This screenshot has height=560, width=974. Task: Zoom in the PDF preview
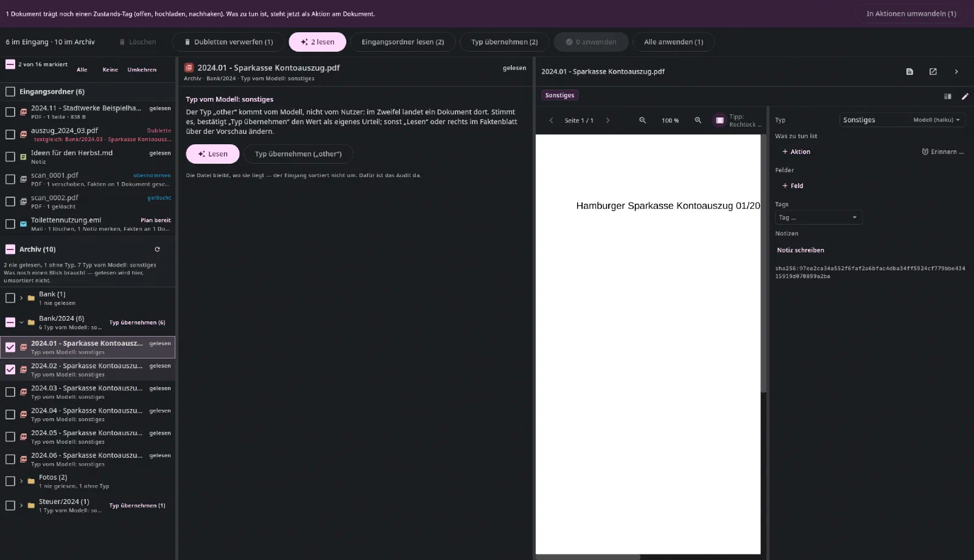[698, 120]
